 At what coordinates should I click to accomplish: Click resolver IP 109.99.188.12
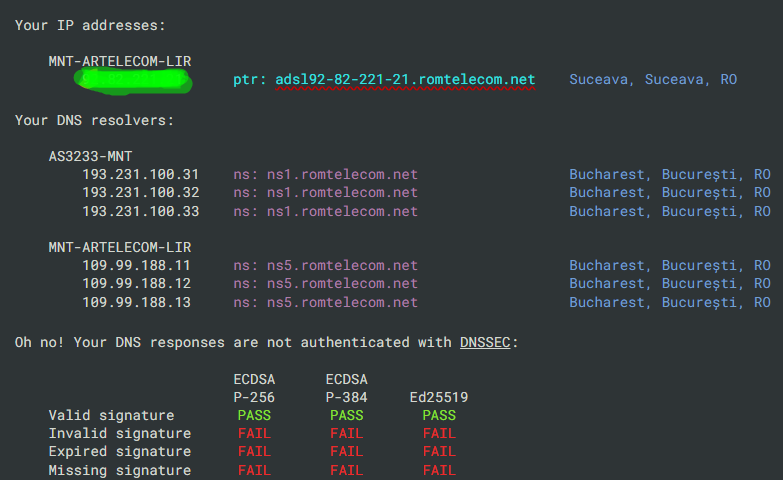pos(136,284)
